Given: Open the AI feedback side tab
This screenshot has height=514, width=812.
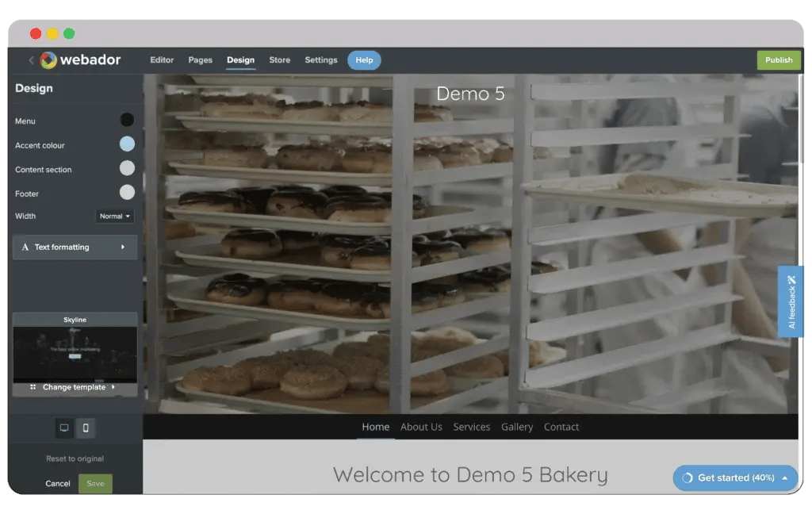Looking at the screenshot, I should [x=791, y=301].
